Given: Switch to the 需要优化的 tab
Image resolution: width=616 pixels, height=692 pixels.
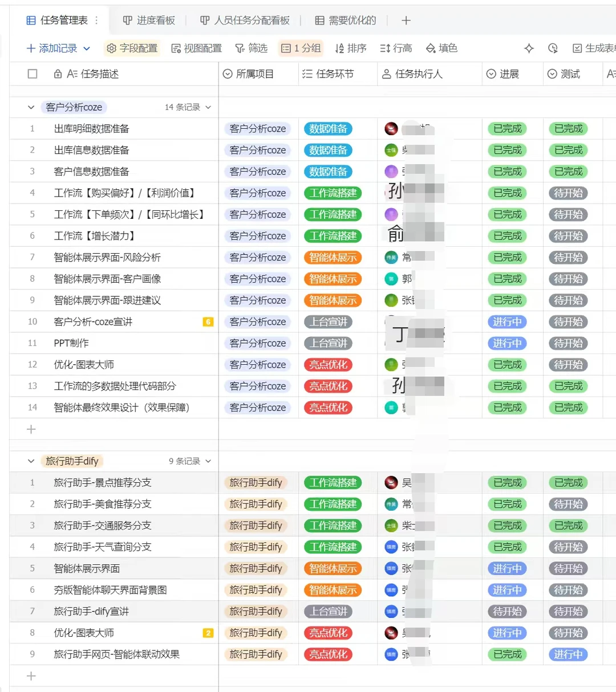Looking at the screenshot, I should tap(346, 21).
